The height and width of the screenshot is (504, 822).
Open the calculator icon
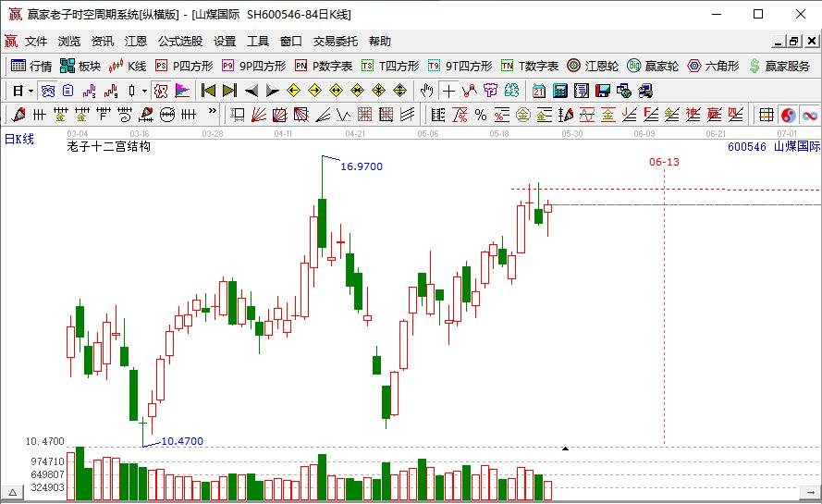[560, 92]
